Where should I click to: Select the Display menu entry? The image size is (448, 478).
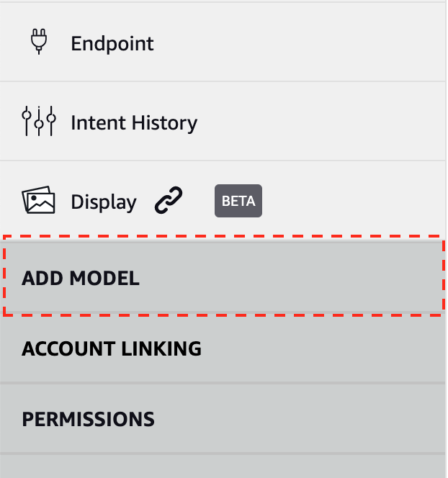(223, 201)
